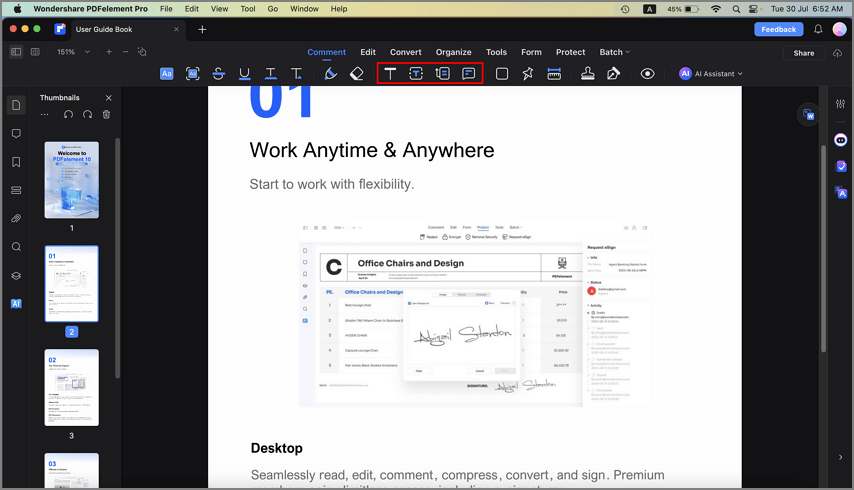Select the Squiggly underline tool
Screen dimensions: 854x490
pos(270,74)
